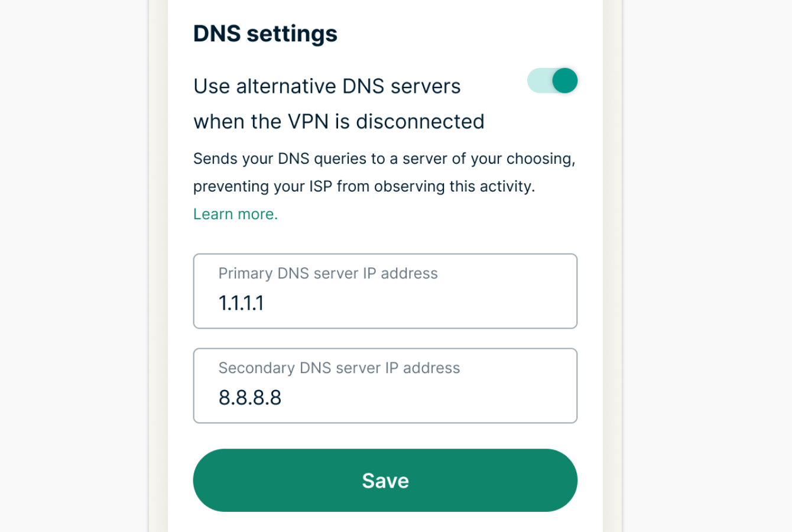Image resolution: width=792 pixels, height=532 pixels.
Task: Click the "Use alternative DNS servers" label text
Action: [327, 86]
